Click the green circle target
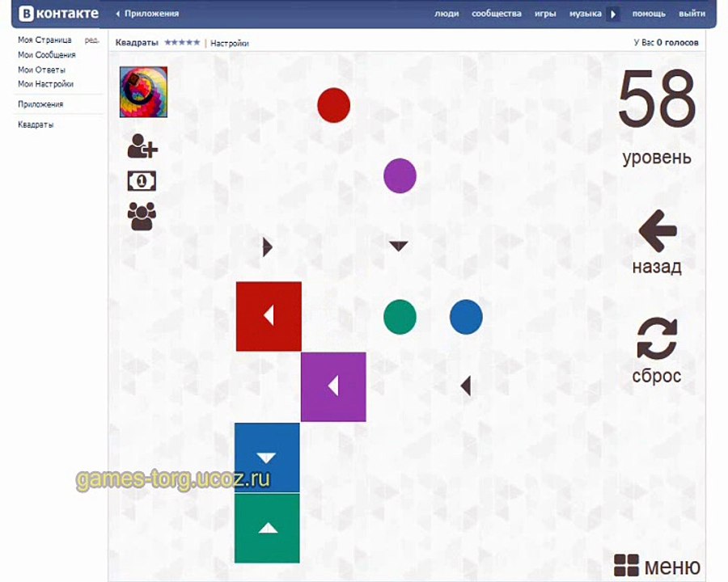The width and height of the screenshot is (728, 582). coord(400,317)
